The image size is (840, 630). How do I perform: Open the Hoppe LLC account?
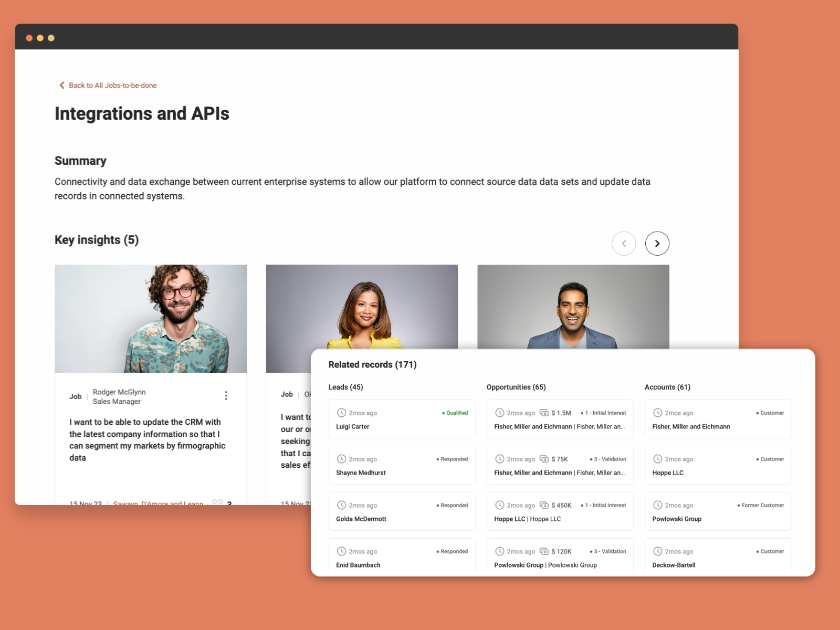[718, 465]
